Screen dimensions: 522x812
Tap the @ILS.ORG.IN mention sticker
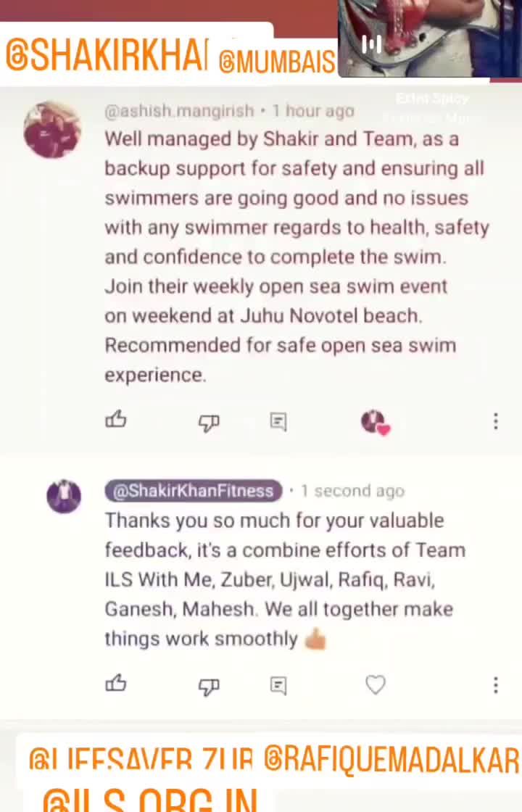tap(150, 800)
